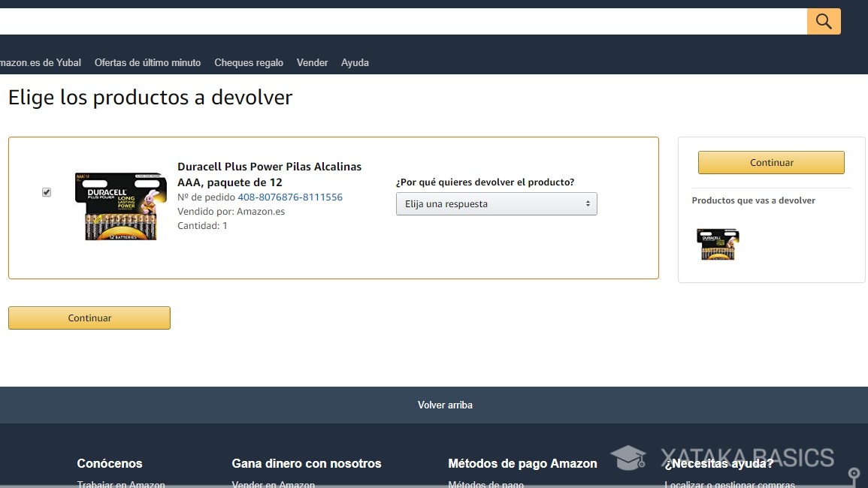Click the search magnifier icon
Viewport: 868px width, 488px height.
pyautogui.click(x=824, y=21)
